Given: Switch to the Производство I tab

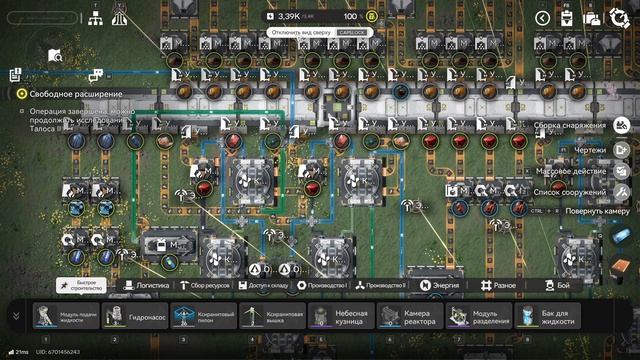Looking at the screenshot, I should 322,285.
